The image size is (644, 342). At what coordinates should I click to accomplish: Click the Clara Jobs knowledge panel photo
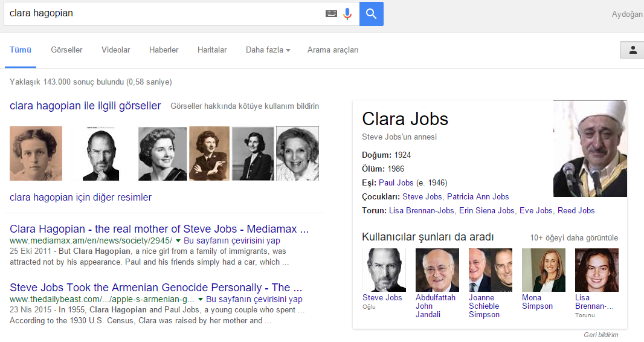point(590,149)
